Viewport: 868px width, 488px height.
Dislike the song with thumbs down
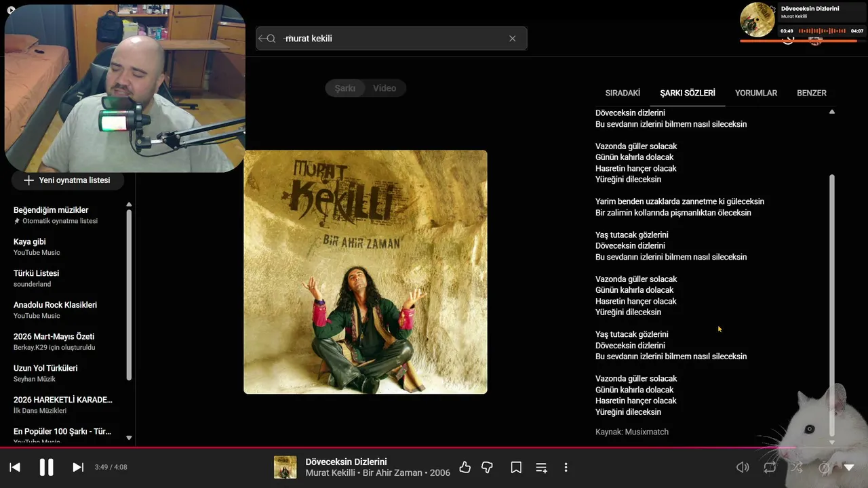[487, 467]
